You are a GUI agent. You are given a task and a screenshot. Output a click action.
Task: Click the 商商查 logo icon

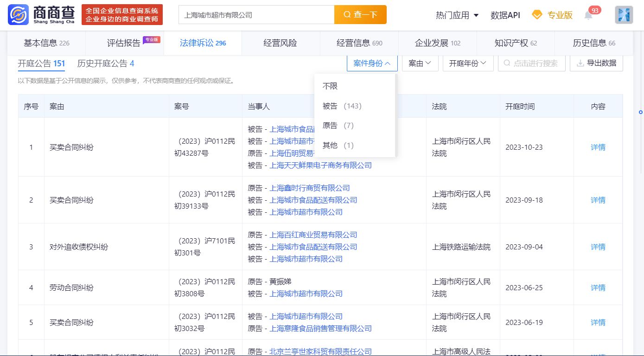tap(18, 15)
